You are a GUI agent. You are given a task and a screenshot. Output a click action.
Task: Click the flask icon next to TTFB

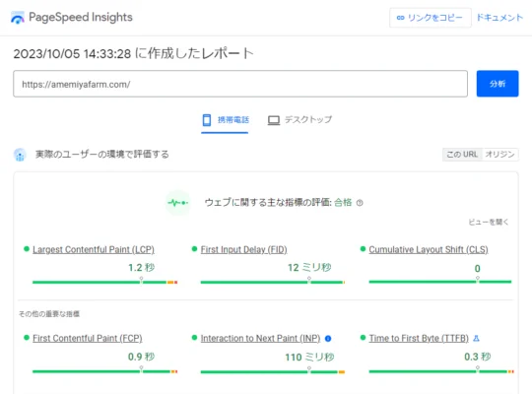(x=476, y=338)
